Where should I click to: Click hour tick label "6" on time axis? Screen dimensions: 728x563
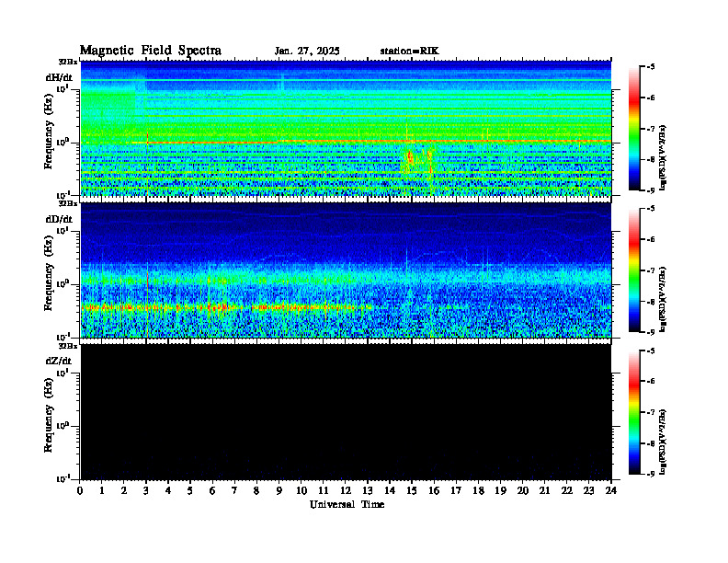tap(212, 491)
